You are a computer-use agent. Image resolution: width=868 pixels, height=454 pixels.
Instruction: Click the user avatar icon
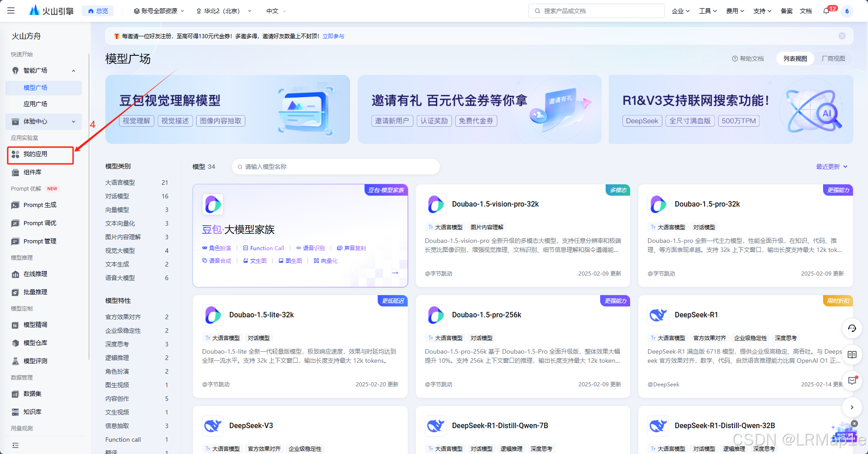pos(847,11)
